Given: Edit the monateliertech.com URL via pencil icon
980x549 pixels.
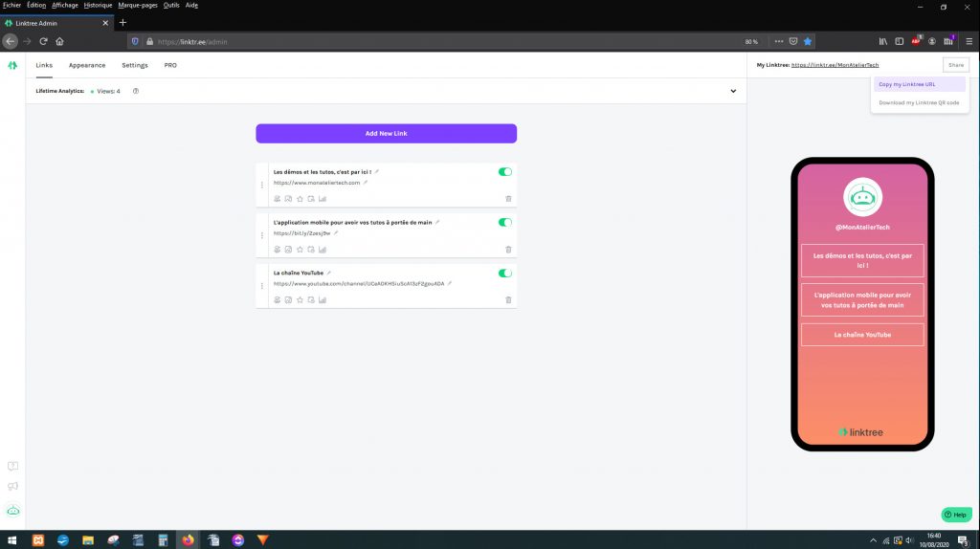Looking at the screenshot, I should click(366, 183).
